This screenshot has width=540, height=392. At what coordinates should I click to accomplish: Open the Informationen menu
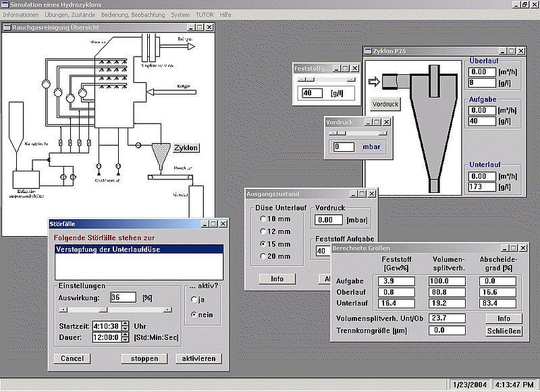[x=21, y=15]
